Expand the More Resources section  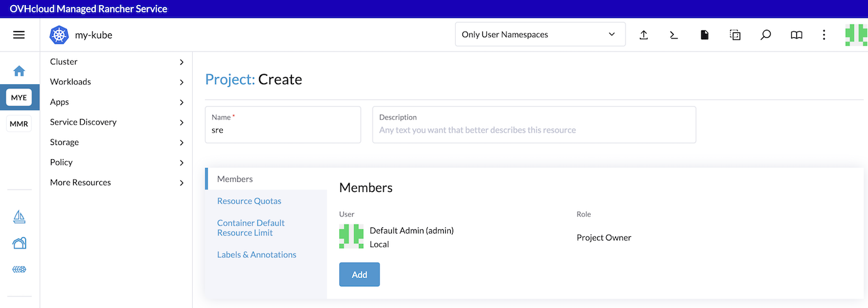pos(117,182)
